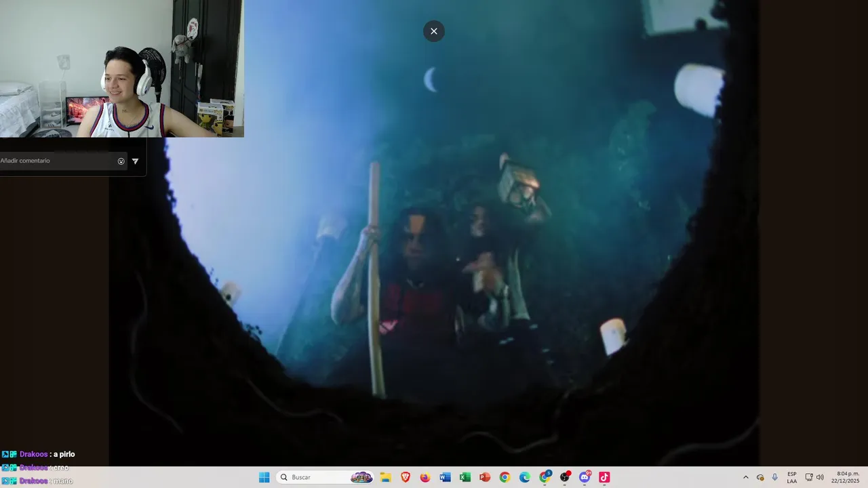Image resolution: width=868 pixels, height=488 pixels.
Task: Open the Windows Start menu
Action: 264,477
